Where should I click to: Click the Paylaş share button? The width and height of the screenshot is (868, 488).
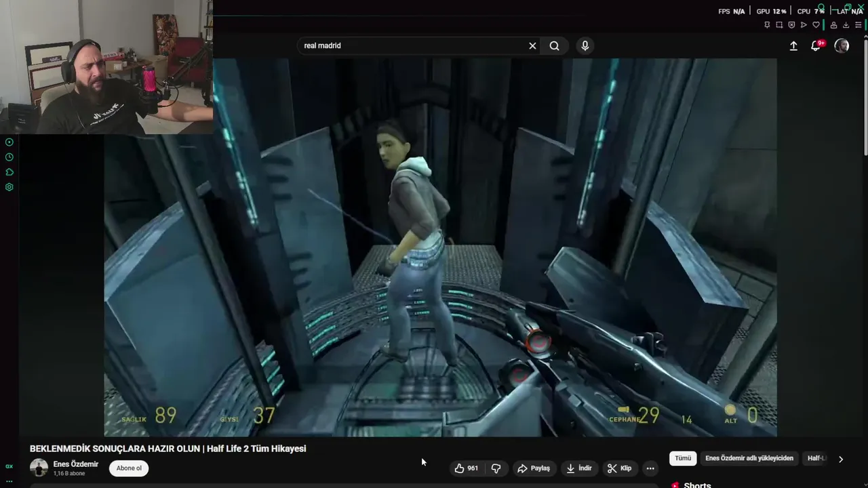point(534,468)
